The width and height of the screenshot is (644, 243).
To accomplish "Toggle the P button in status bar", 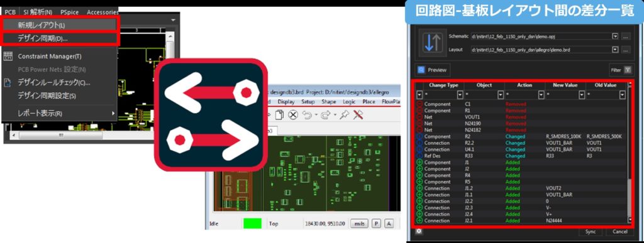I will [x=376, y=224].
